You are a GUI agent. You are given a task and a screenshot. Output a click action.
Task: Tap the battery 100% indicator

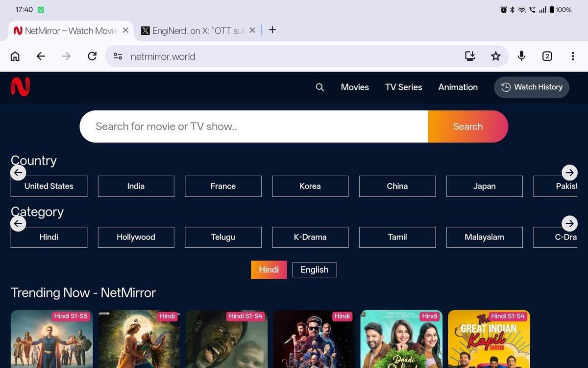point(561,10)
